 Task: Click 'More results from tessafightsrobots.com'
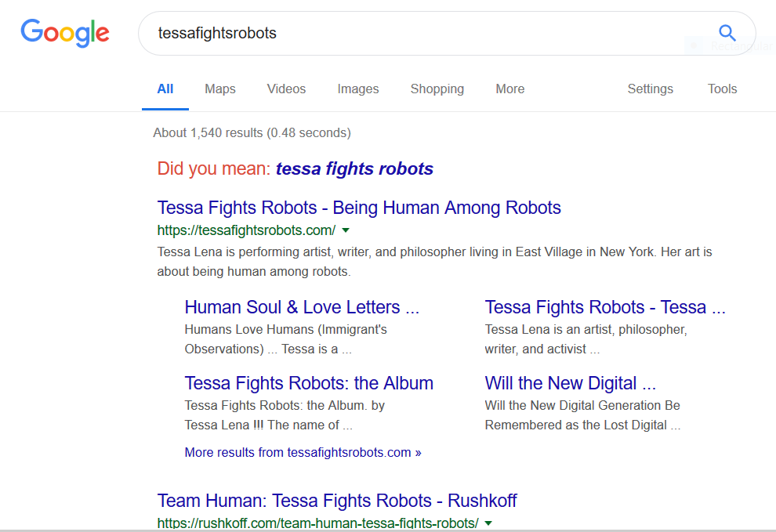pyautogui.click(x=303, y=453)
